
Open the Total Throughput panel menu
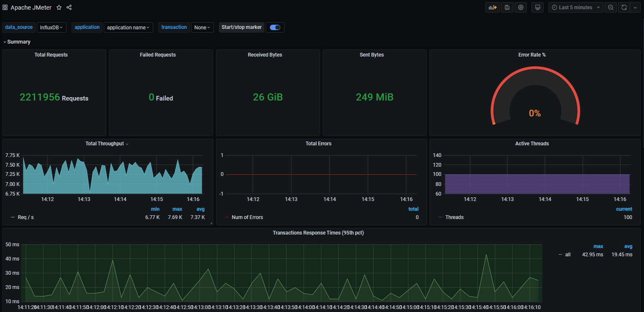[x=107, y=143]
